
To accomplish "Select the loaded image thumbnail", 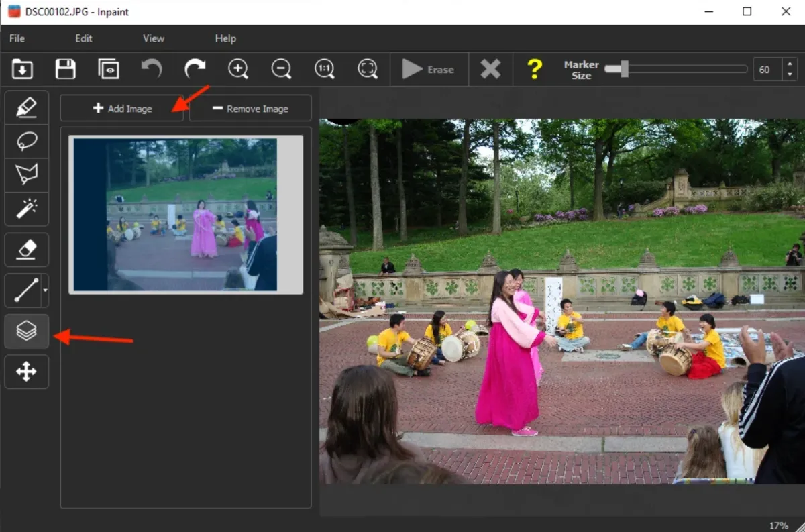I will (186, 214).
